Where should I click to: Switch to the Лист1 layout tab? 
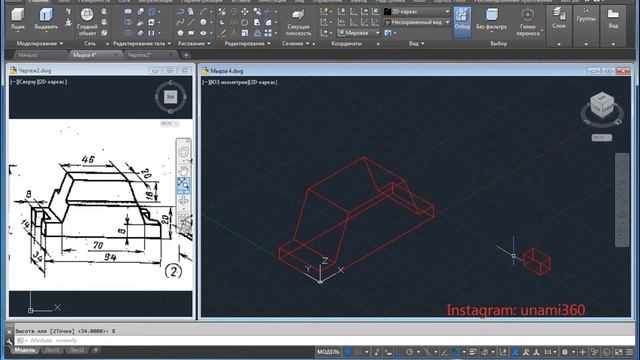(x=52, y=350)
